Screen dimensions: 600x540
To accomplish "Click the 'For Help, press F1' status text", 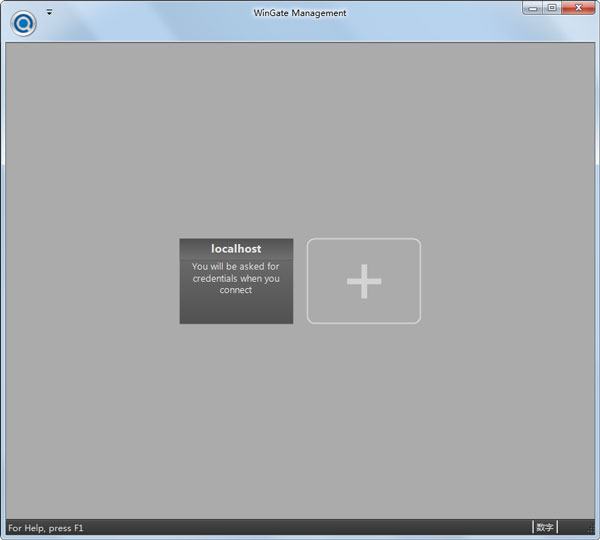I will pos(46,528).
